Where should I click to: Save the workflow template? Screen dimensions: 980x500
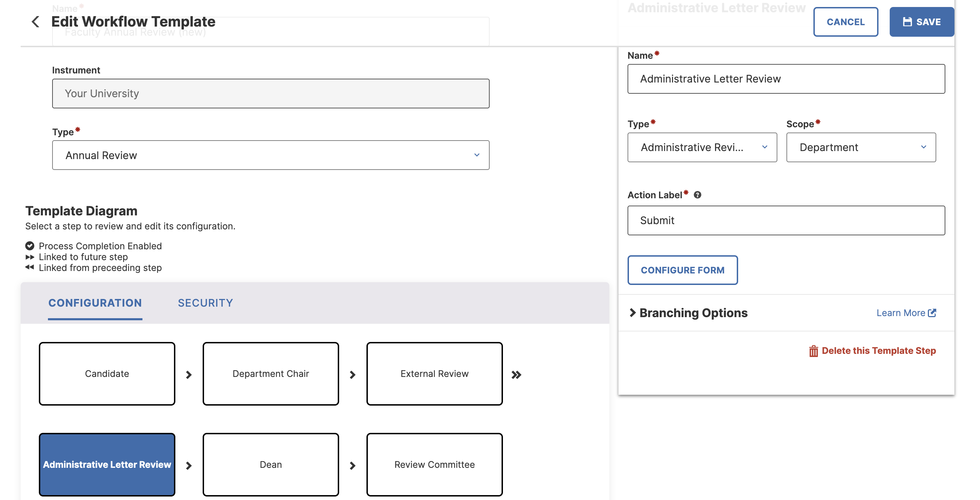(922, 22)
